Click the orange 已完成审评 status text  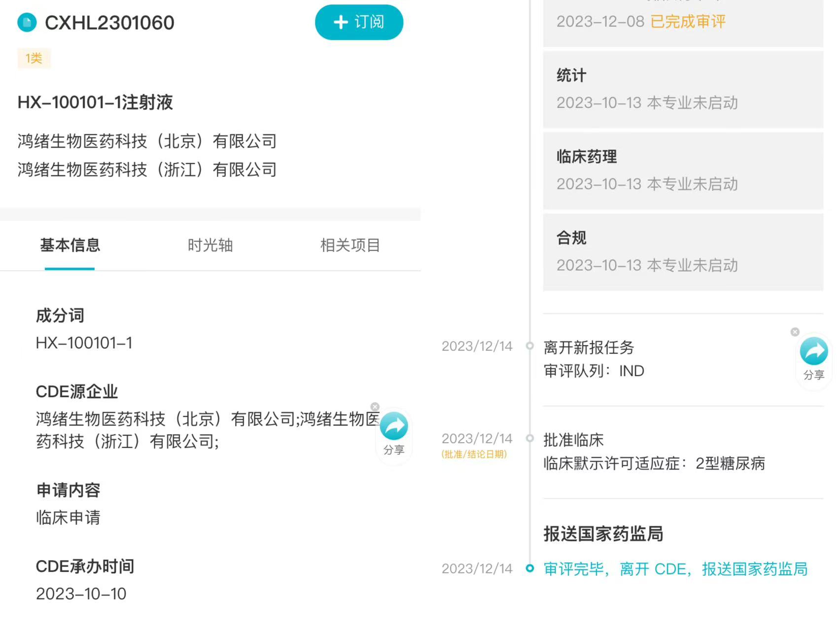click(x=688, y=22)
